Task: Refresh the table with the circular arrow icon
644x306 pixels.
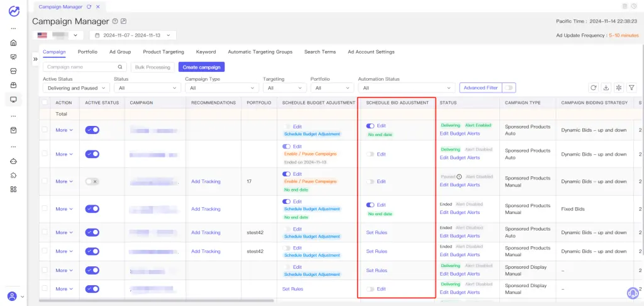Action: tap(593, 87)
